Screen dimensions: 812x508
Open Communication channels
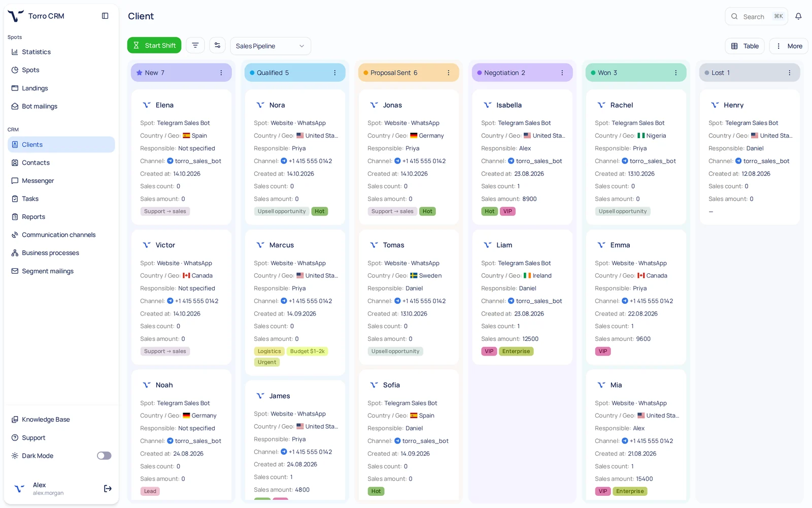point(61,235)
